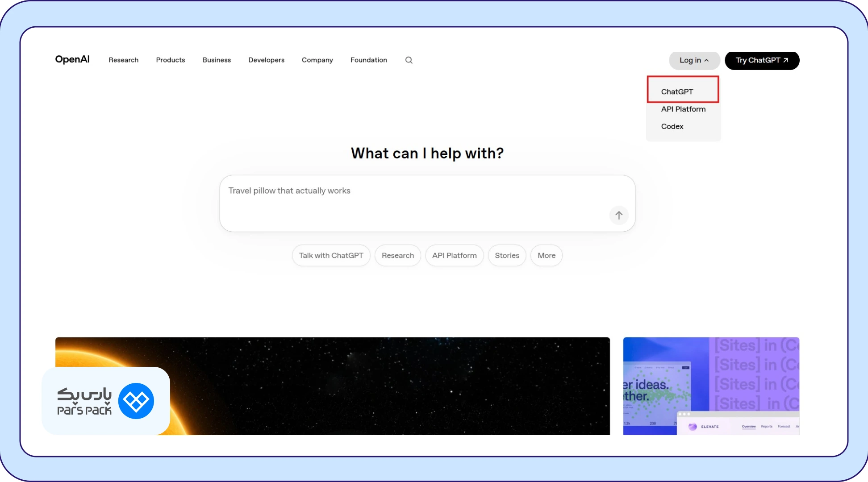Open the space sun banner card
The height and width of the screenshot is (482, 868).
pos(333,386)
